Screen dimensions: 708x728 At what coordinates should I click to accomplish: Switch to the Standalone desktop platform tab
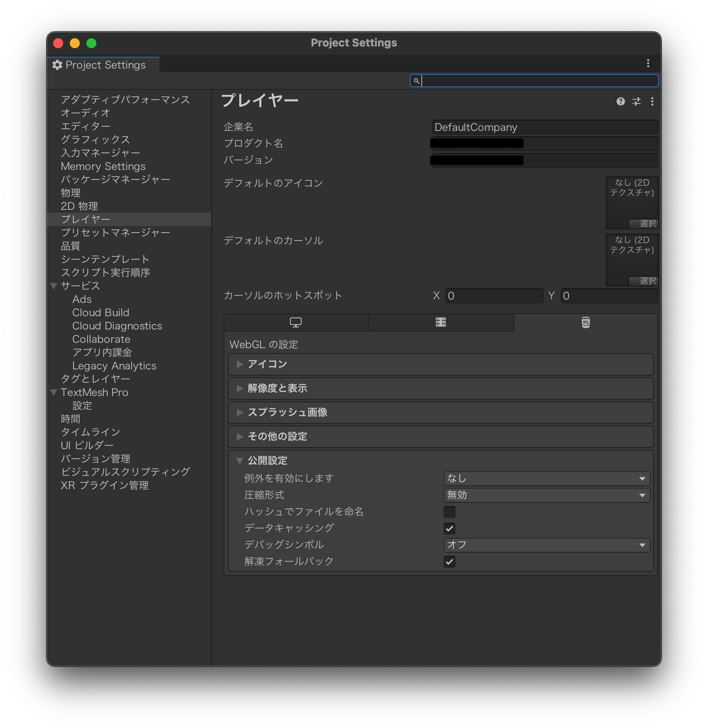click(x=296, y=322)
